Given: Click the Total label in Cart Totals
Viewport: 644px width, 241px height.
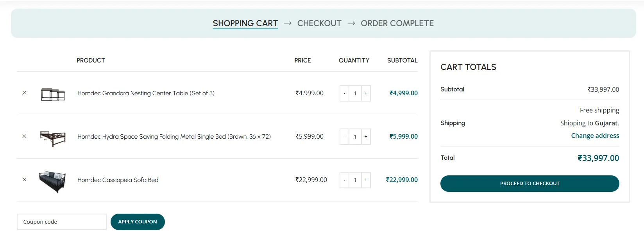Looking at the screenshot, I should tap(447, 158).
